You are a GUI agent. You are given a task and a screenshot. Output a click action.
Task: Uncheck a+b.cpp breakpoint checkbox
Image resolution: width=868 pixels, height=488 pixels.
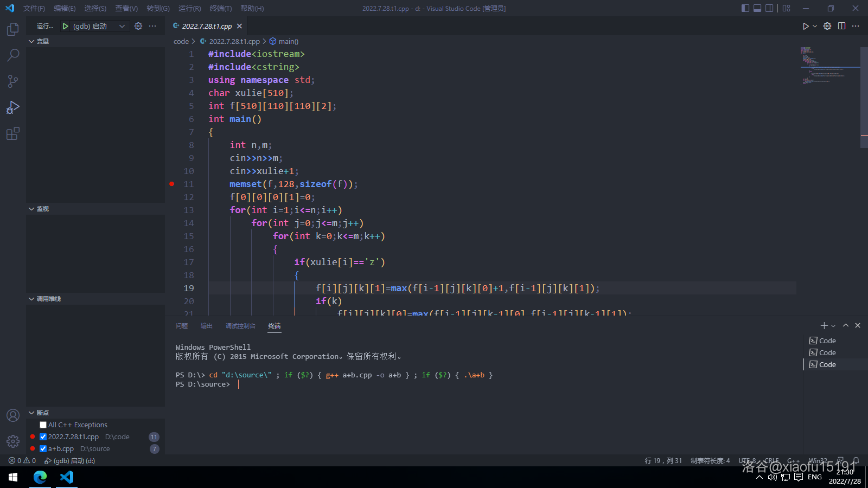[43, 449]
